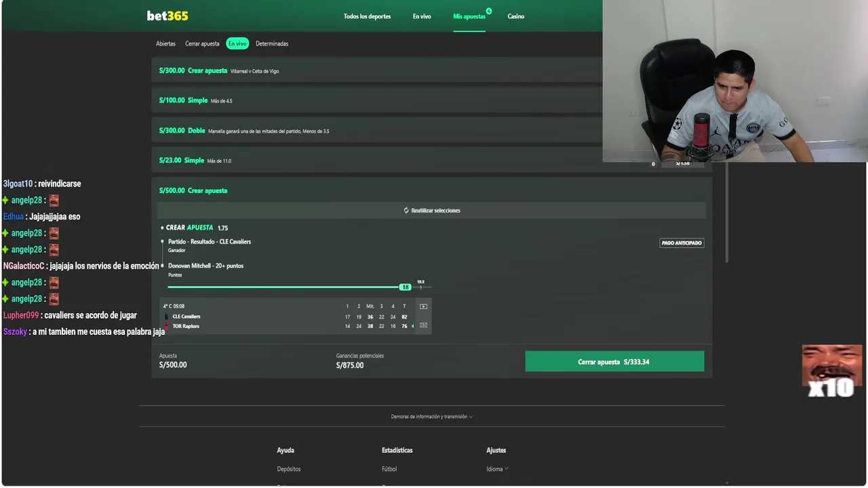Open the Depósitos help link
The height and width of the screenshot is (488, 868).
289,469
